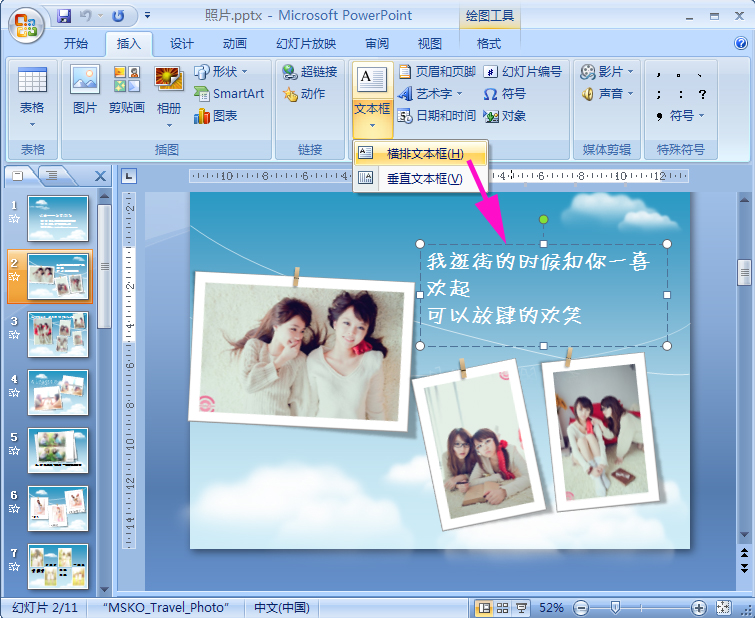Switch to the 审阅 tab
The image size is (755, 618).
point(377,44)
